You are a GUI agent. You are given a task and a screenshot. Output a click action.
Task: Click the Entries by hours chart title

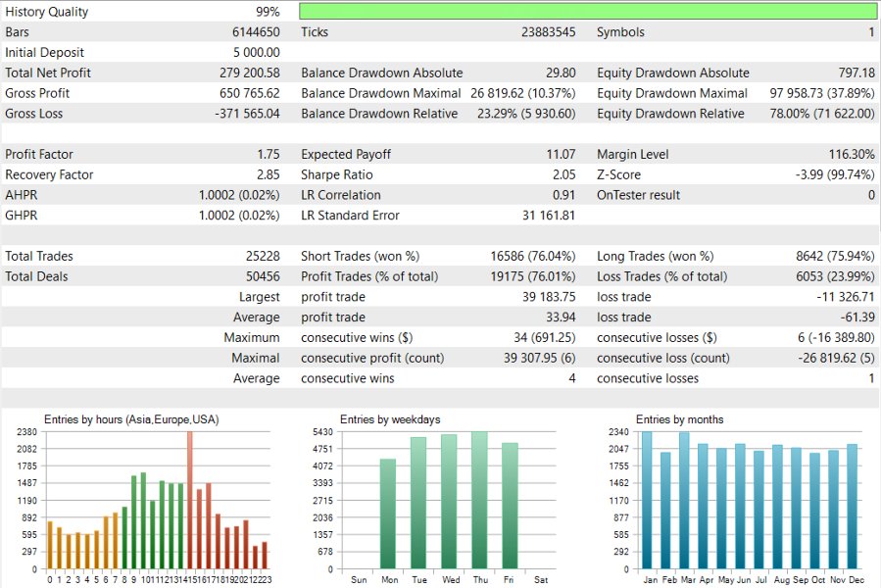131,419
